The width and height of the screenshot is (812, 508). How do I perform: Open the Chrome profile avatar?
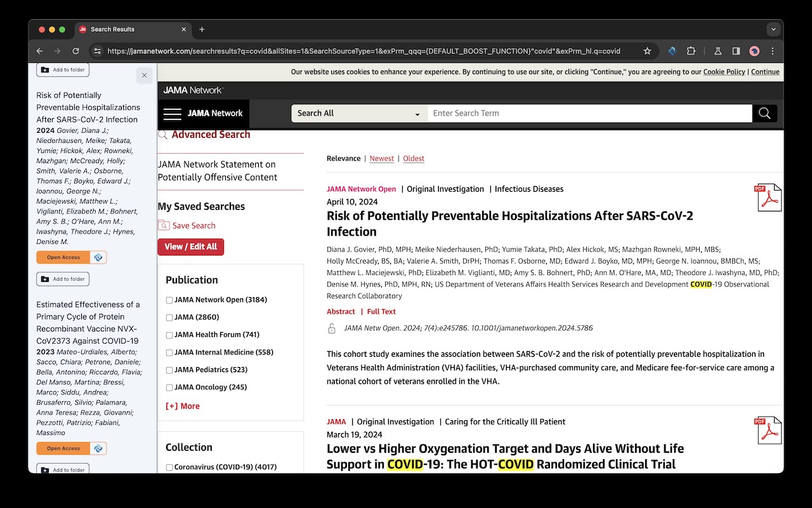click(x=754, y=51)
